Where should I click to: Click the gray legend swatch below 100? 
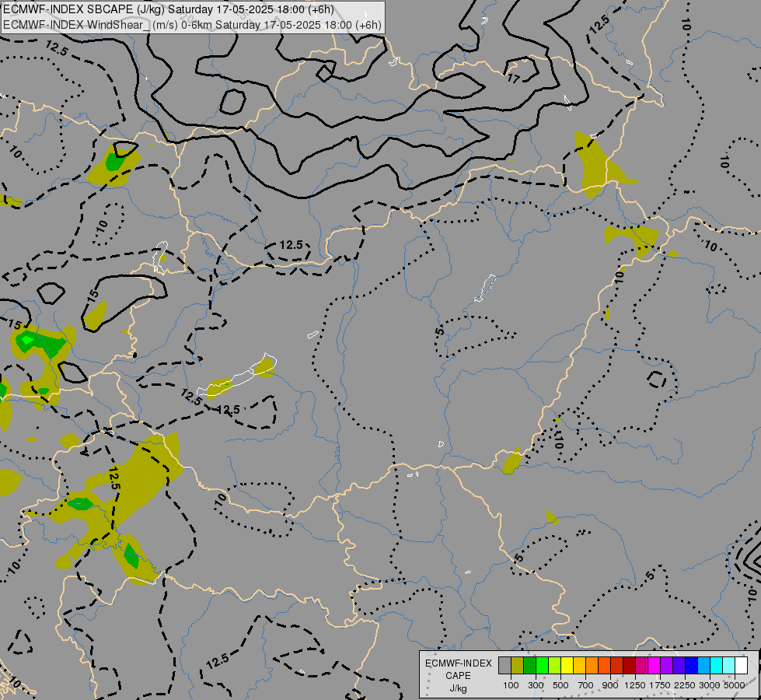coord(504,666)
